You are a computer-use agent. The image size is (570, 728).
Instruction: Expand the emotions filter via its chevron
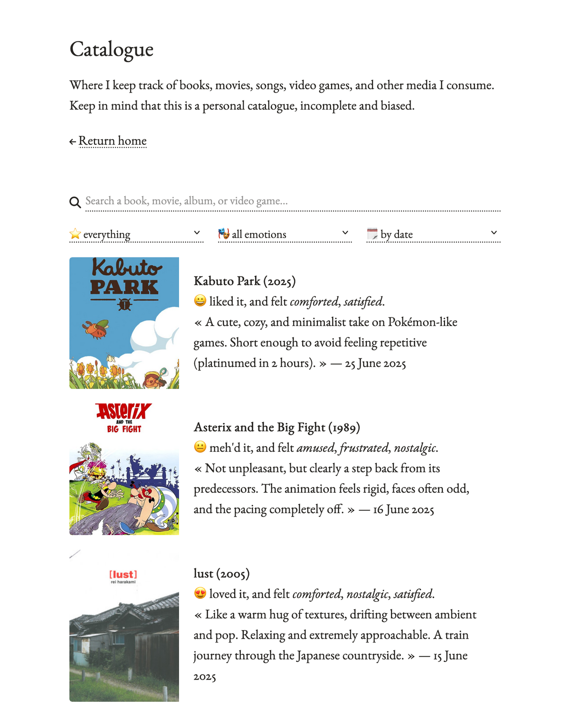[x=345, y=232]
